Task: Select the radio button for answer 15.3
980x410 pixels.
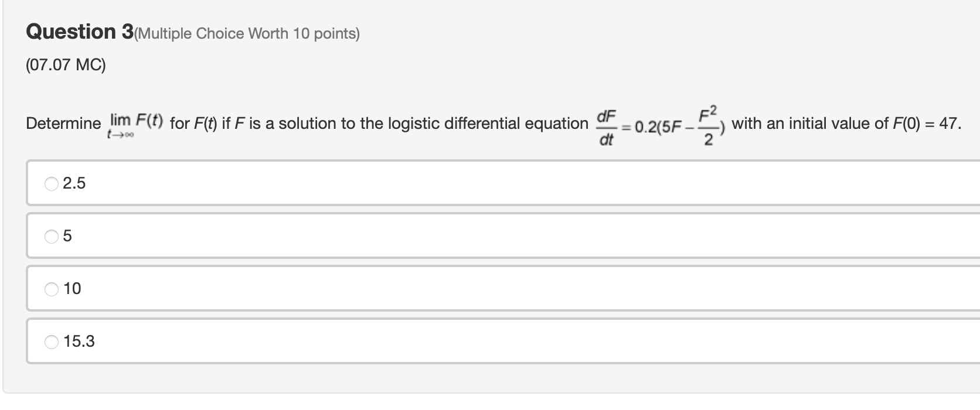Action: pos(50,341)
